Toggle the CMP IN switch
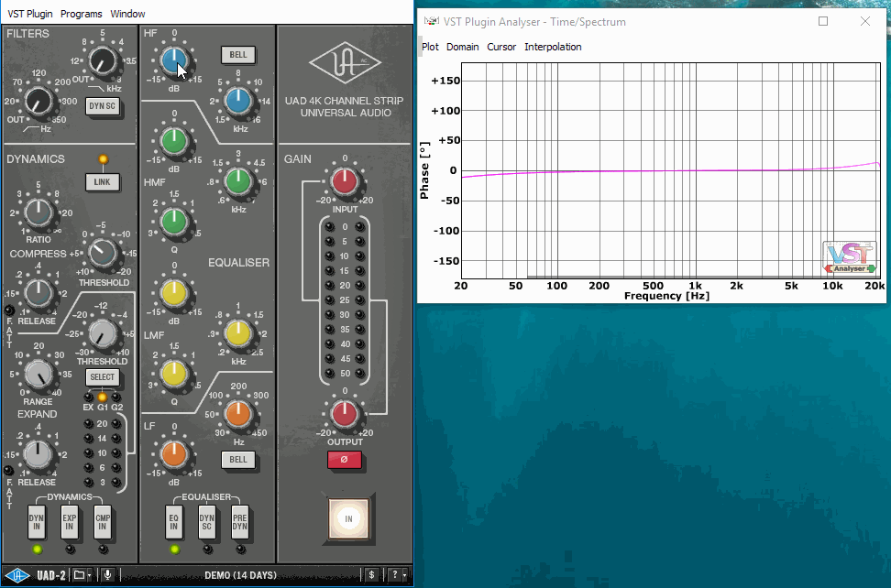This screenshot has height=588, width=891. click(x=103, y=522)
